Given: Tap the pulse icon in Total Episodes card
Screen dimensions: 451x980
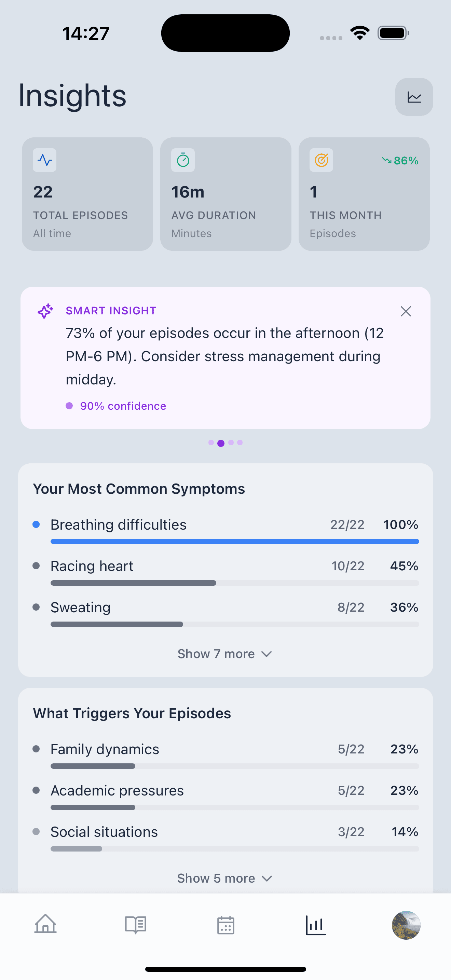Looking at the screenshot, I should click(x=44, y=160).
